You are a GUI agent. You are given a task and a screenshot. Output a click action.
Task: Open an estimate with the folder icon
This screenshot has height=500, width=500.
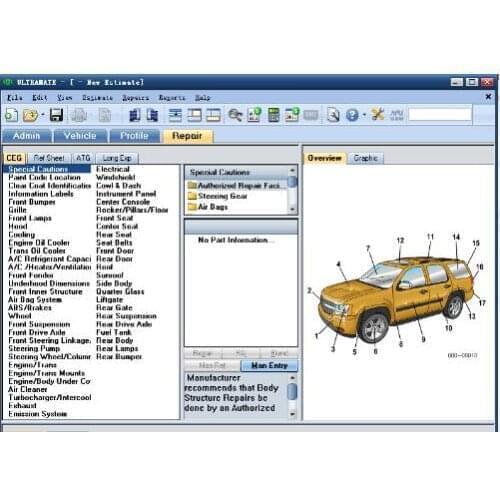(x=30, y=115)
